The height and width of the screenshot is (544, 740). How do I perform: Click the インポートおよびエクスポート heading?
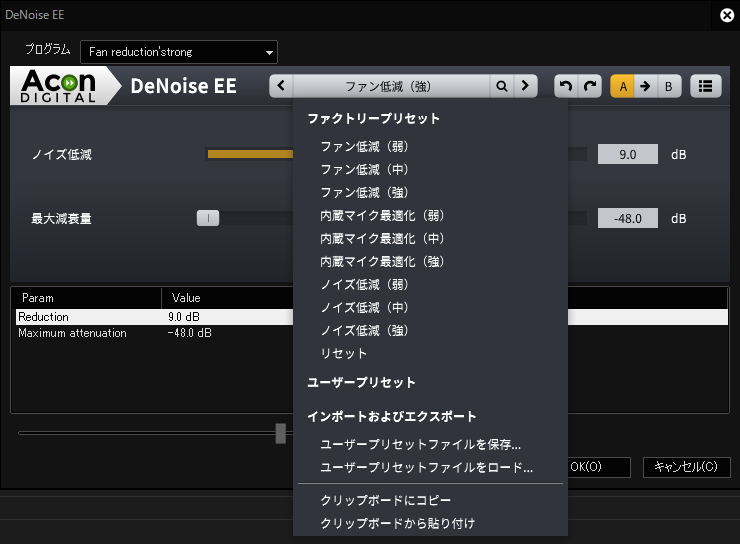pyautogui.click(x=392, y=417)
